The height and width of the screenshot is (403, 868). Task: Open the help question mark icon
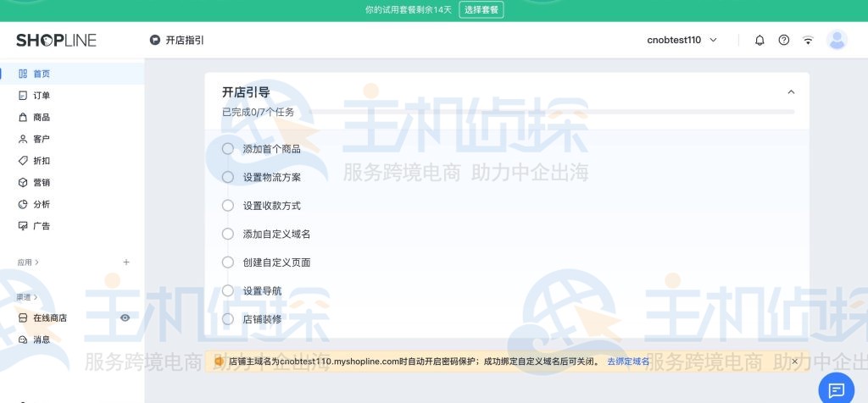coord(784,40)
